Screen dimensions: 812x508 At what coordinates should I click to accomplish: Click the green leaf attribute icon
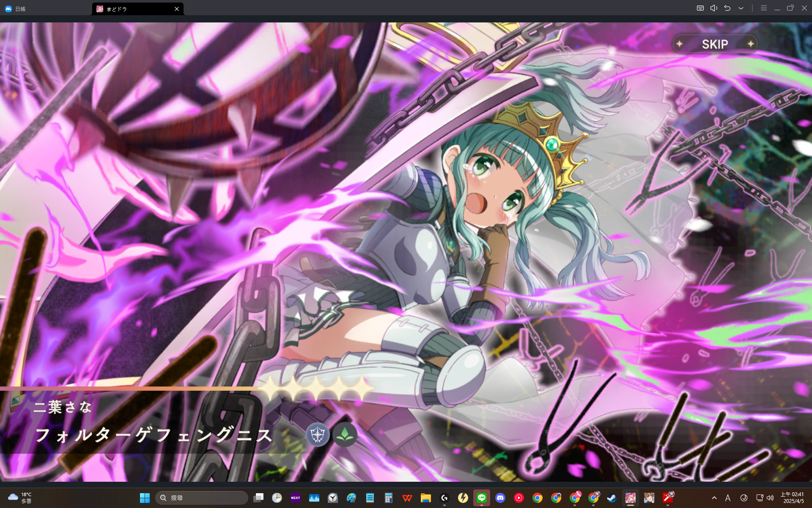click(345, 434)
